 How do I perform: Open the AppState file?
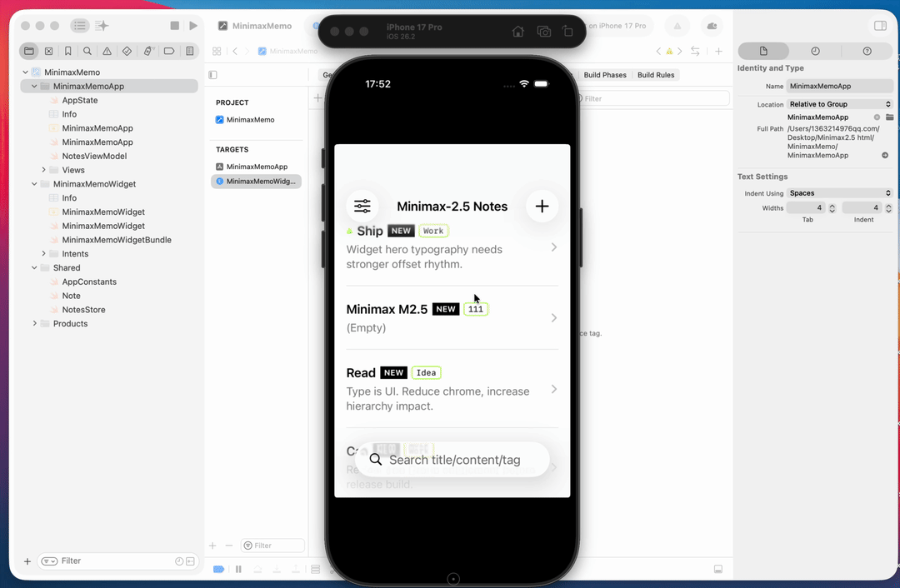[x=80, y=101]
